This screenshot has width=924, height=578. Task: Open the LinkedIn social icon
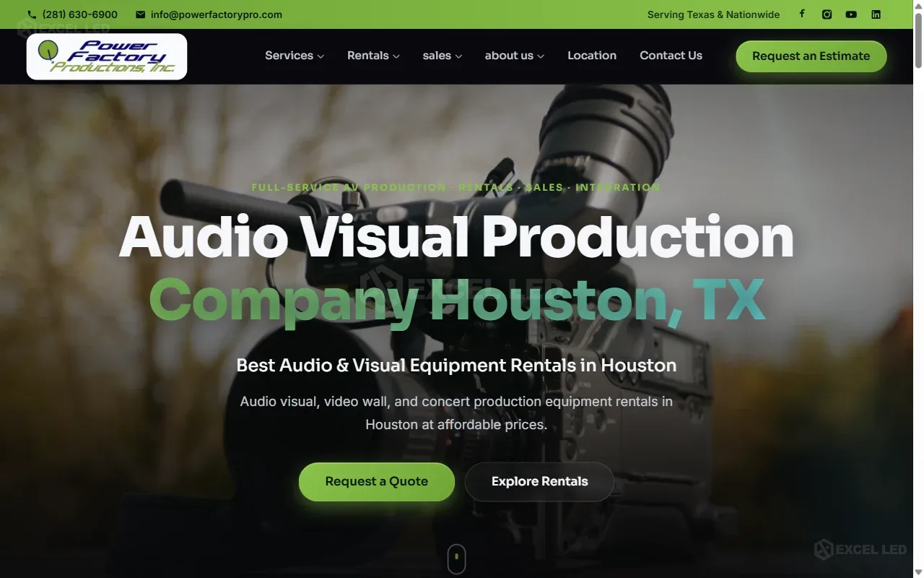pos(876,14)
